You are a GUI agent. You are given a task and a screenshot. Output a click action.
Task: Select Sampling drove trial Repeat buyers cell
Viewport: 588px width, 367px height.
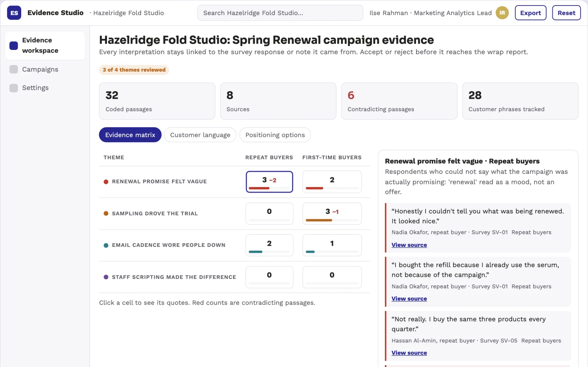click(269, 213)
